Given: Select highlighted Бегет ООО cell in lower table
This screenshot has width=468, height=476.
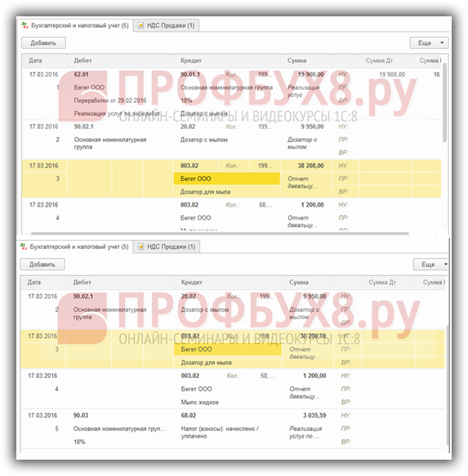Looking at the screenshot, I should (228, 349).
